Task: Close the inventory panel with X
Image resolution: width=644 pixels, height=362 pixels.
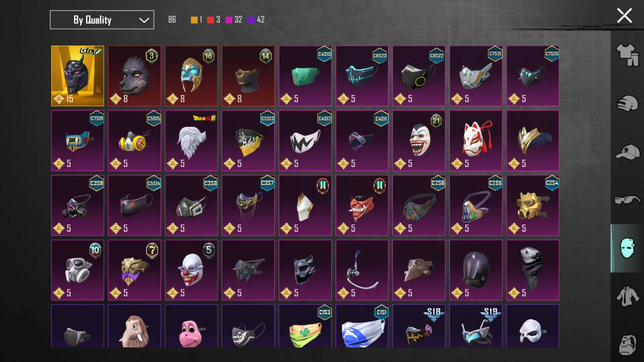Action: point(624,16)
